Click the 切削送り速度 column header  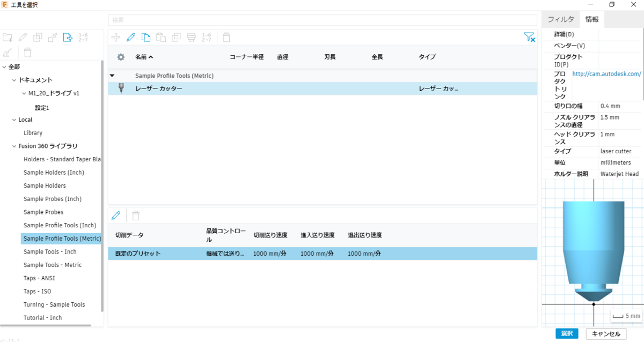(x=270, y=235)
